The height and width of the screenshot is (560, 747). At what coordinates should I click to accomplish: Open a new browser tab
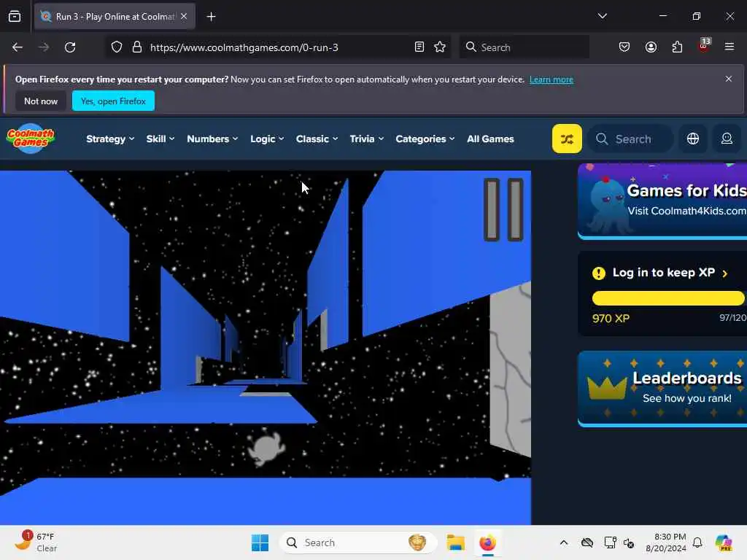(211, 16)
